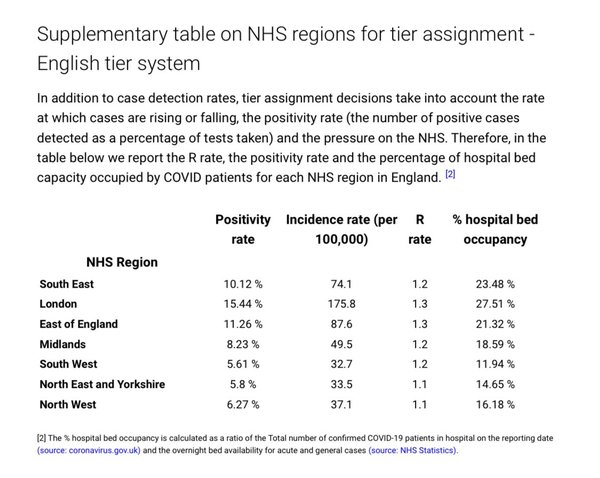Viewport: 600px width, 478px height.
Task: Select the East of England row label
Action: pos(78,324)
